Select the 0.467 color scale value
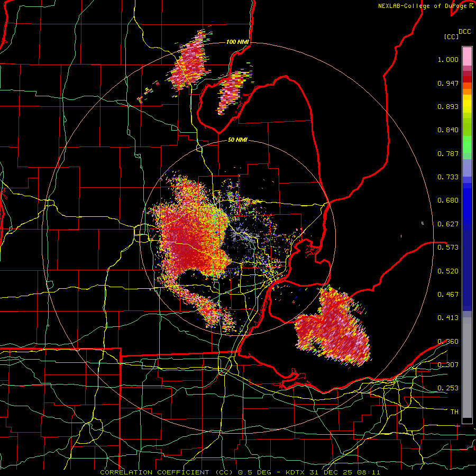This screenshot has width=476, height=476. (448, 294)
